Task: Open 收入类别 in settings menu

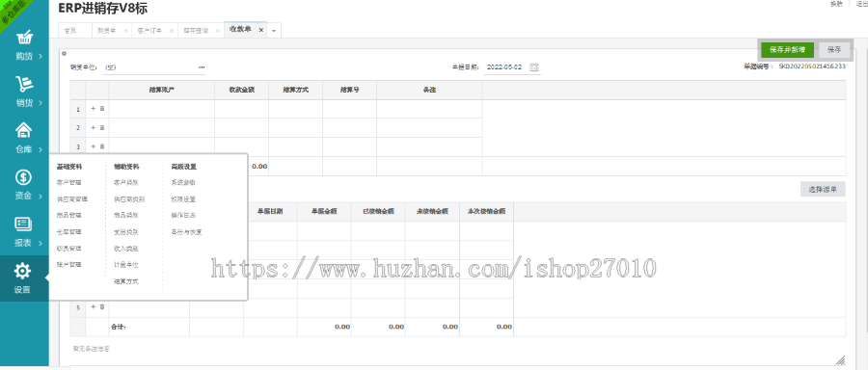Action: click(x=126, y=249)
